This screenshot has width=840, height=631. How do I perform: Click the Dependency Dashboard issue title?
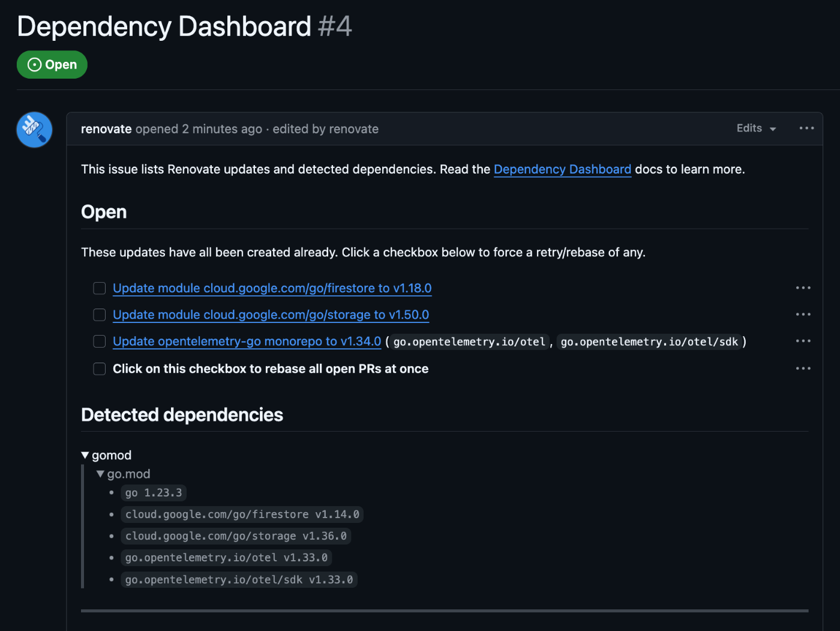[164, 26]
